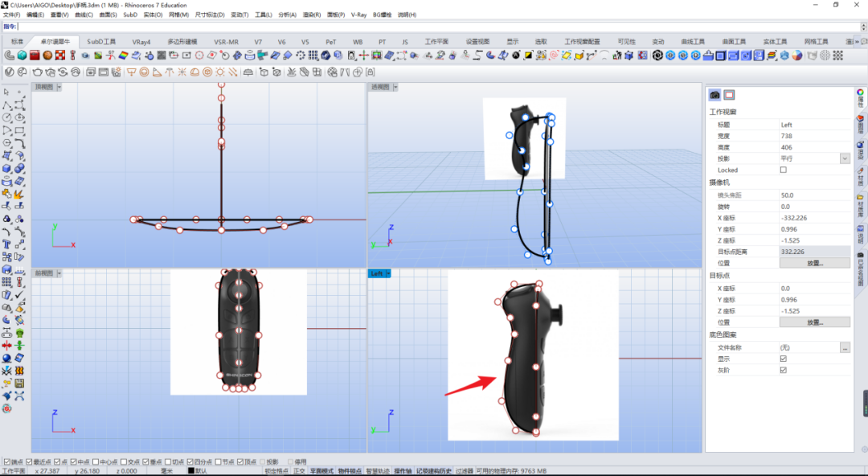Click the black 默认 layer color swatch

click(190, 471)
